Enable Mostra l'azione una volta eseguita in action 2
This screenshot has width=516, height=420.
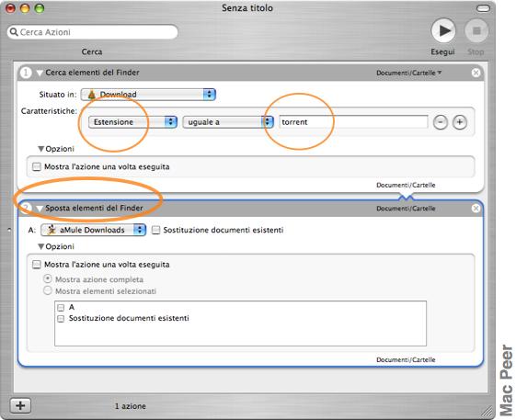click(x=37, y=265)
